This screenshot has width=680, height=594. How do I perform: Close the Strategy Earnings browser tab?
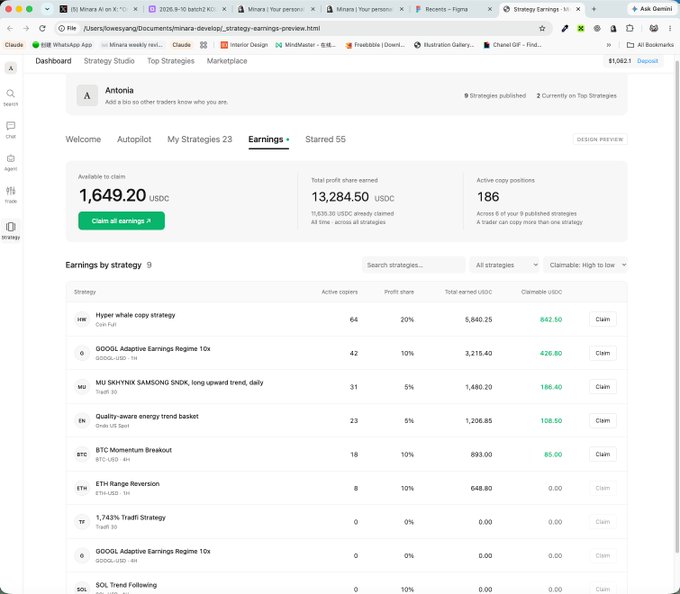[578, 9]
